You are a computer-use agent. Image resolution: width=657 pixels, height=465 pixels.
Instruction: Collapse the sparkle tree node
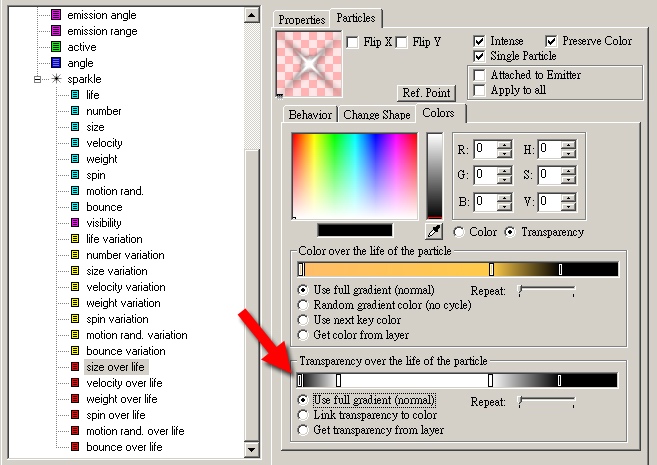pos(39,79)
